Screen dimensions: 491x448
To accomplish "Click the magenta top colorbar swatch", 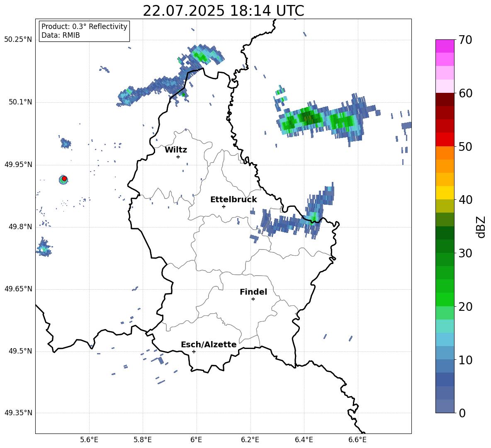I will pos(445,46).
